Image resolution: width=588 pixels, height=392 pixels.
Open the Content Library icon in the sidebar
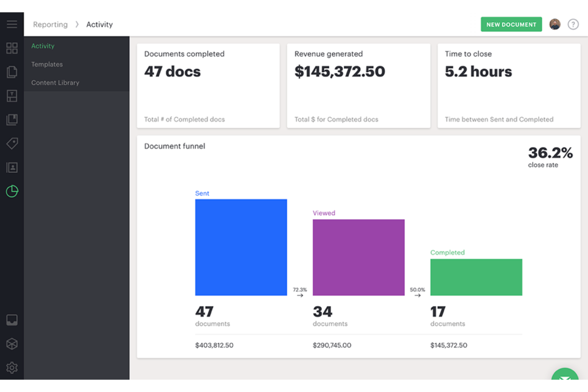point(12,120)
